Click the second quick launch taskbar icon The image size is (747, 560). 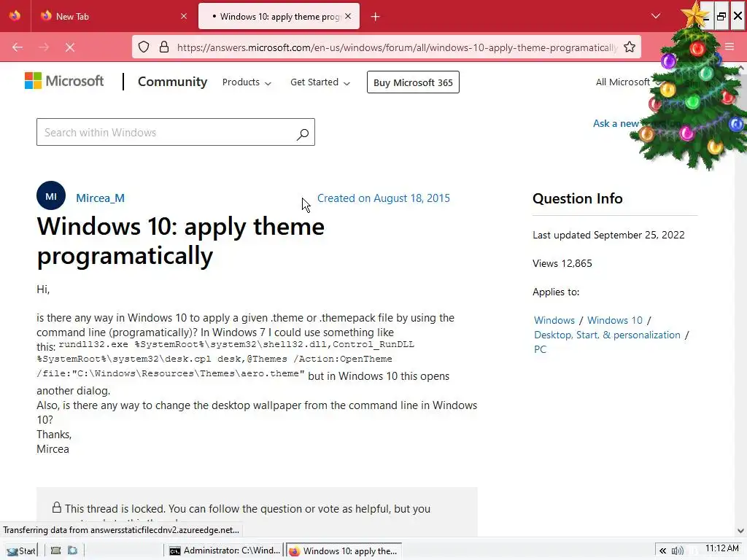[x=72, y=551]
